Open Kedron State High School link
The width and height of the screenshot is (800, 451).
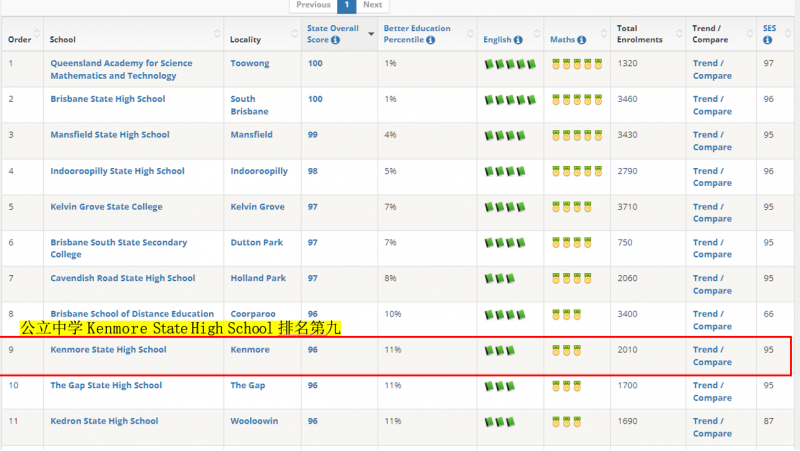tap(104, 421)
